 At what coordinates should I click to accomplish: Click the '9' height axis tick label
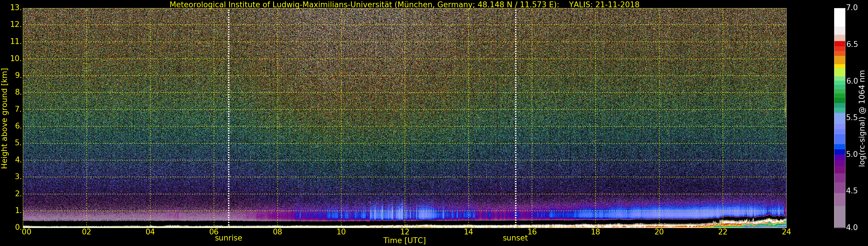point(18,76)
